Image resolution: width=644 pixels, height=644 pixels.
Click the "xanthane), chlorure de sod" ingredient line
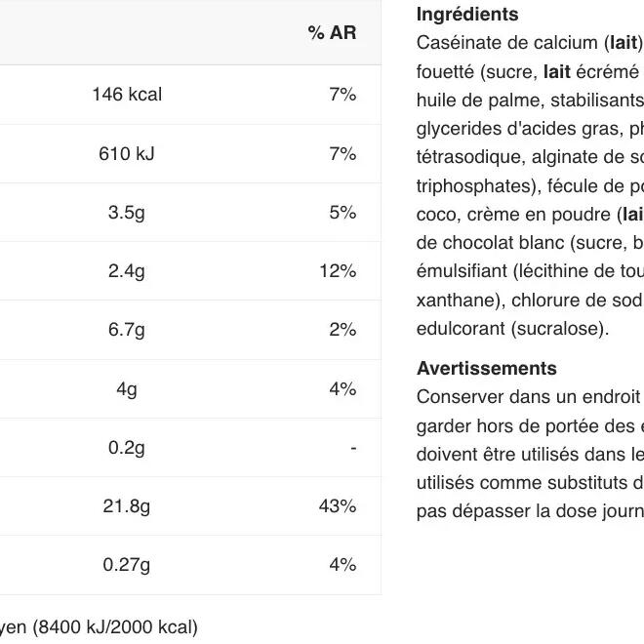pos(527,301)
